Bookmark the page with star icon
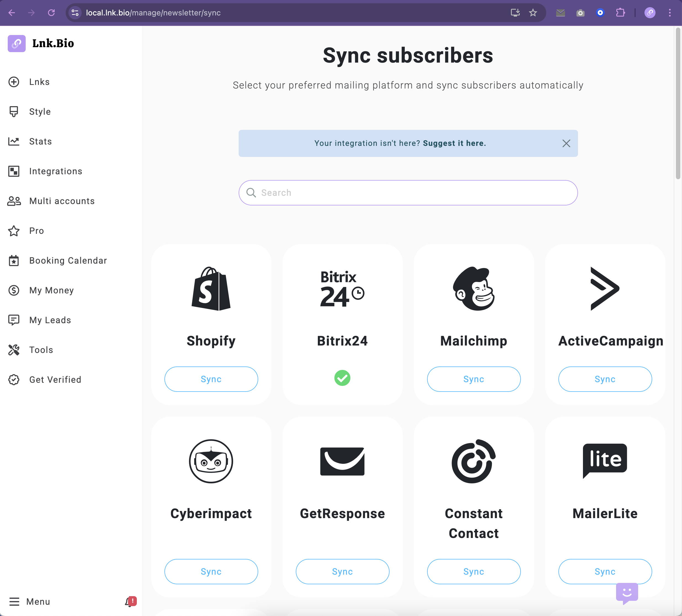682x616 pixels. (x=533, y=13)
